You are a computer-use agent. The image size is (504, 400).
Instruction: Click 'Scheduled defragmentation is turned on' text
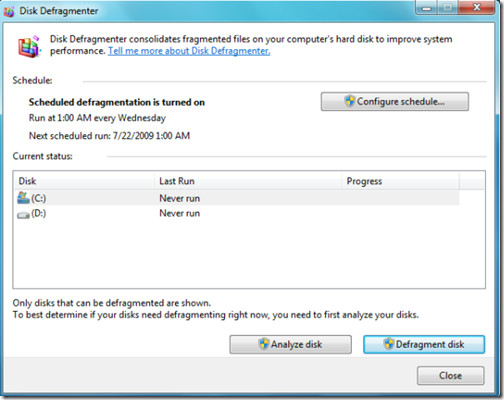(117, 102)
